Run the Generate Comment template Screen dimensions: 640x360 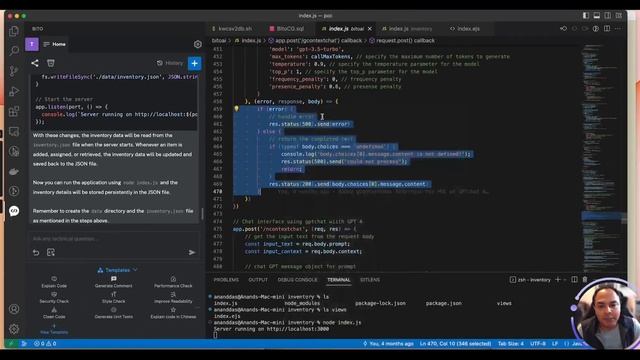(113, 282)
